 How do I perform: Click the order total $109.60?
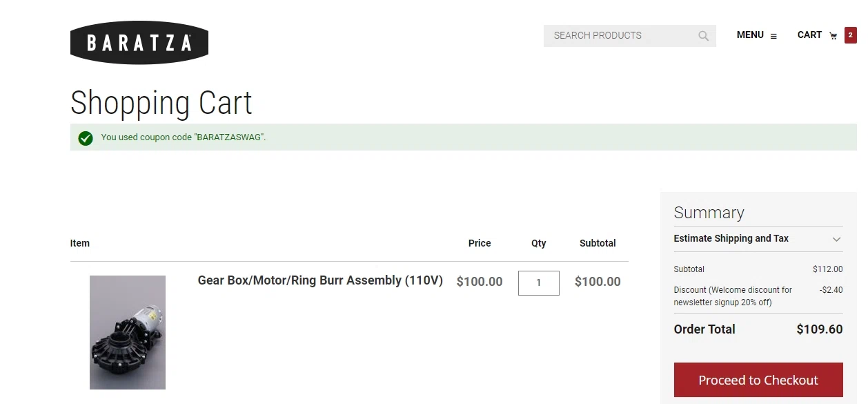tap(820, 329)
